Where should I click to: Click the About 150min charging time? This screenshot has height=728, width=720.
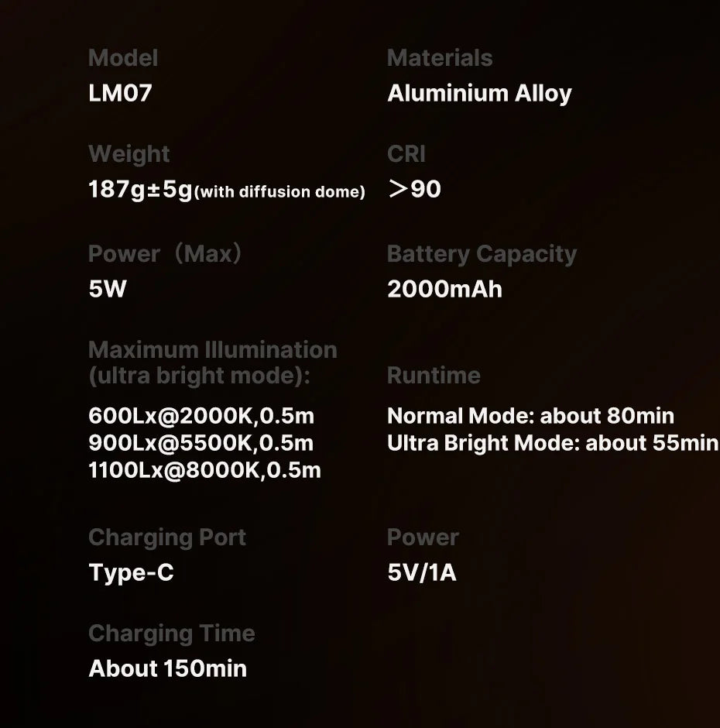(167, 669)
